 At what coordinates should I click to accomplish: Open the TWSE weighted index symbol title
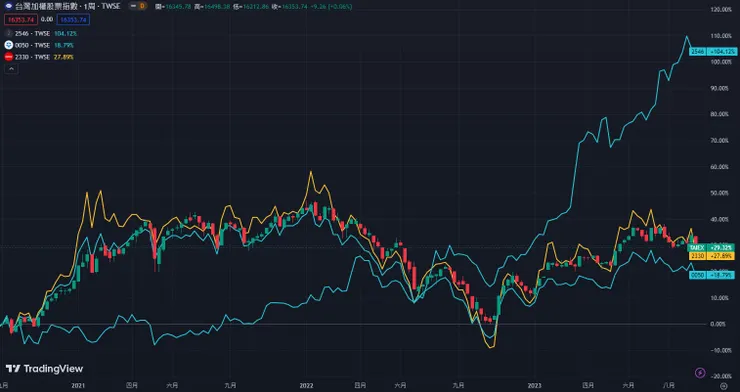click(67, 7)
